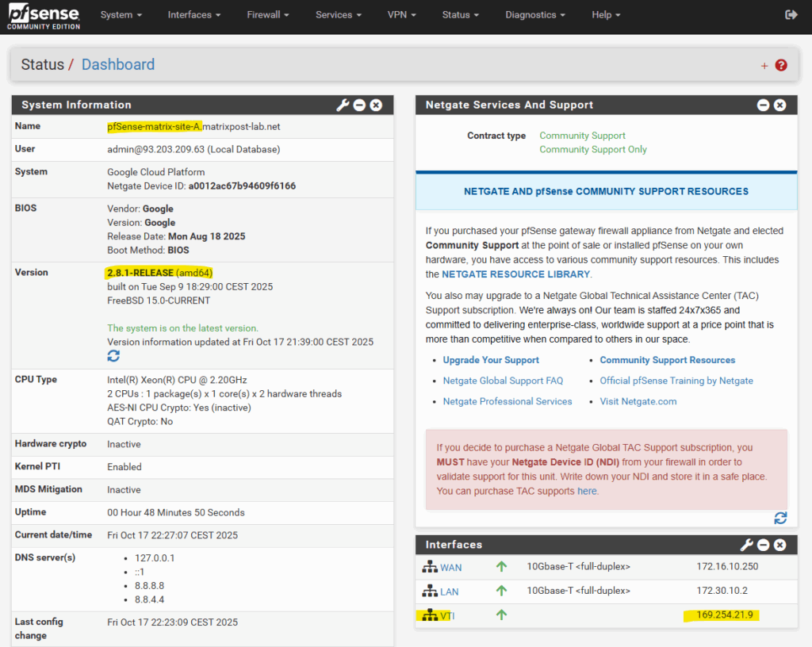The image size is (812, 647).
Task: Open the Diagnostics dropdown menu
Action: [535, 15]
